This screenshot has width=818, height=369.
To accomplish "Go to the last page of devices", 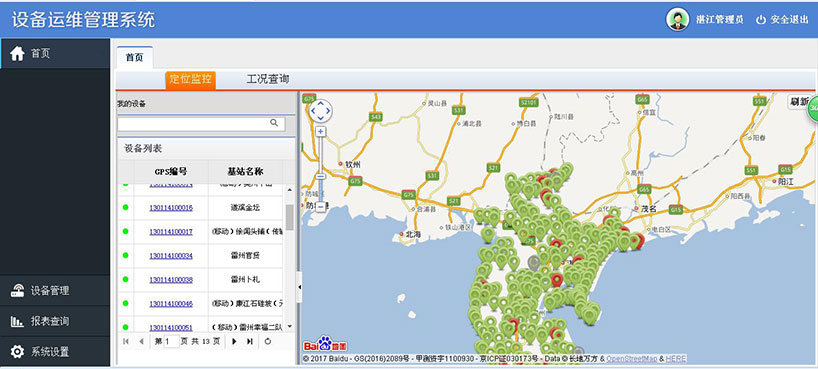I will point(250,341).
